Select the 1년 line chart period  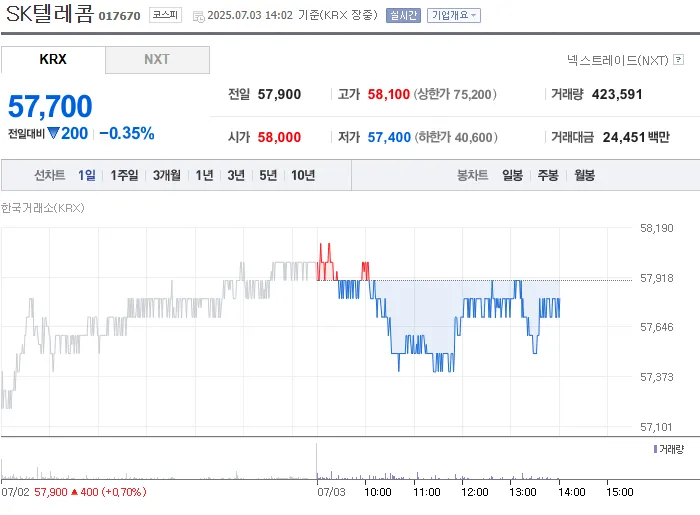pos(204,175)
